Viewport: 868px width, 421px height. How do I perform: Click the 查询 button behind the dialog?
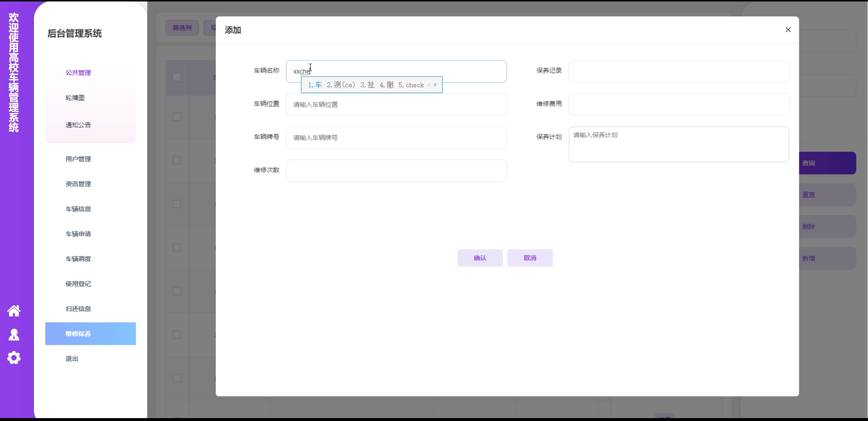[827, 163]
